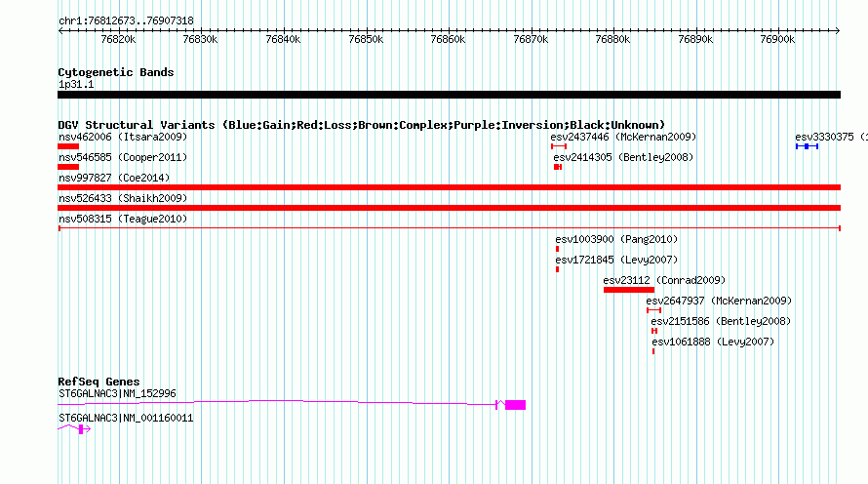Click the nsv462006 (Itsara2009) variant label
Screen dimensions: 868x484
coord(123,137)
